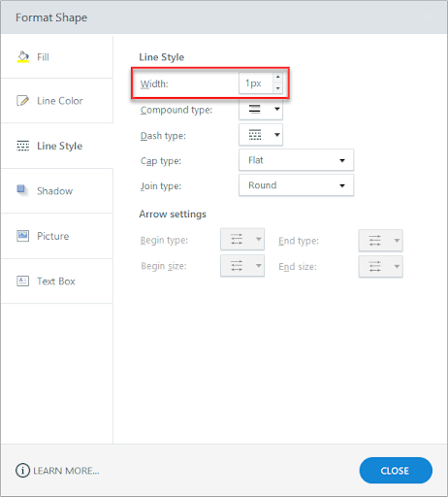Increase line width with up arrow
Viewport: 448px width, 497px height.
(x=277, y=78)
